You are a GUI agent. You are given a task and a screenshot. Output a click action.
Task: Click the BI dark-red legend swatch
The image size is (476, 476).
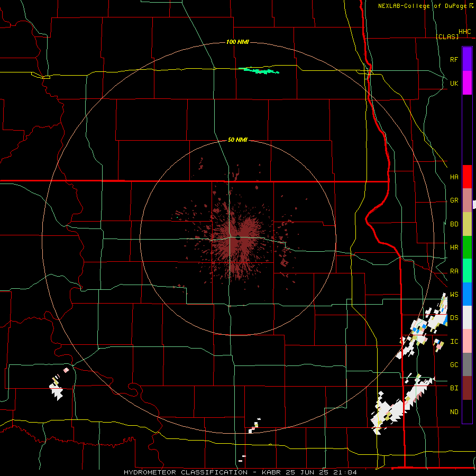(x=467, y=388)
